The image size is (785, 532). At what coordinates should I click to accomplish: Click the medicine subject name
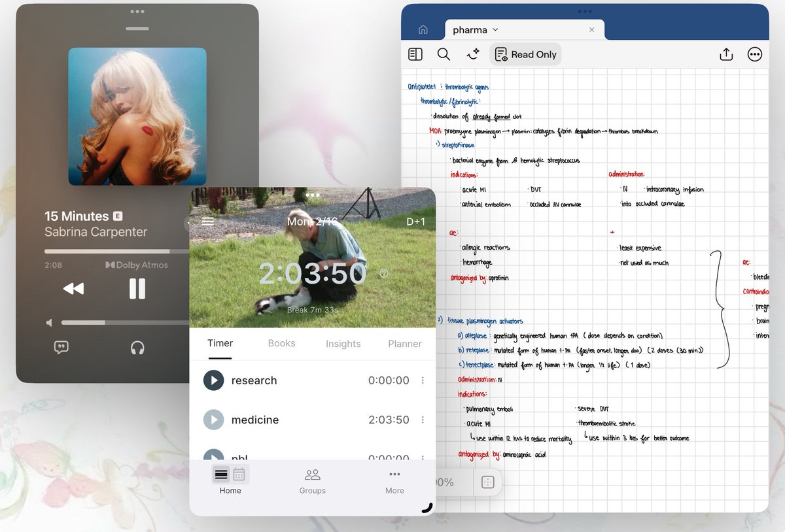[255, 420]
